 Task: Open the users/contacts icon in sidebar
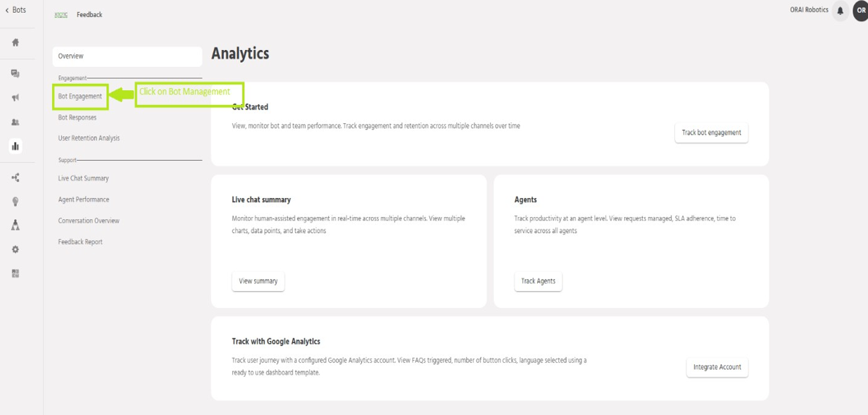click(x=15, y=122)
